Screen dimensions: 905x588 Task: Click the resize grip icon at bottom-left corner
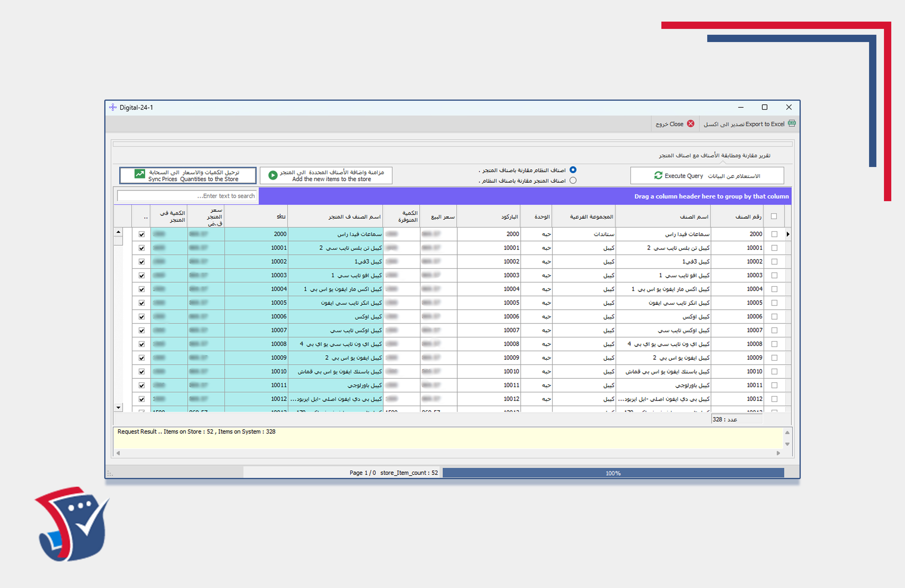point(110,473)
